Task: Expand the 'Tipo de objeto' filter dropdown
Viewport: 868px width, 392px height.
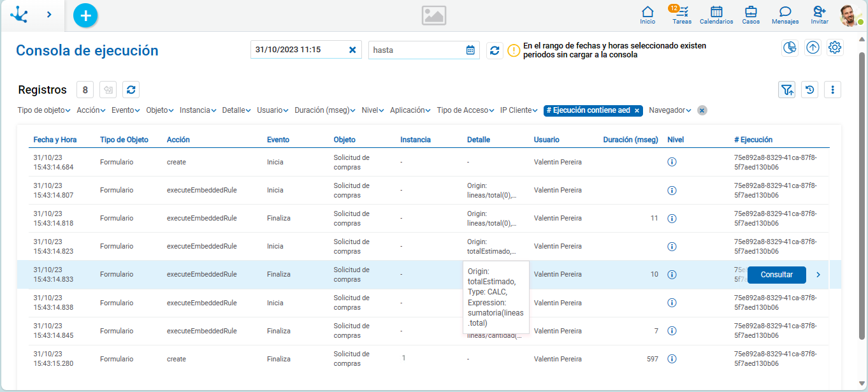Action: tap(43, 110)
